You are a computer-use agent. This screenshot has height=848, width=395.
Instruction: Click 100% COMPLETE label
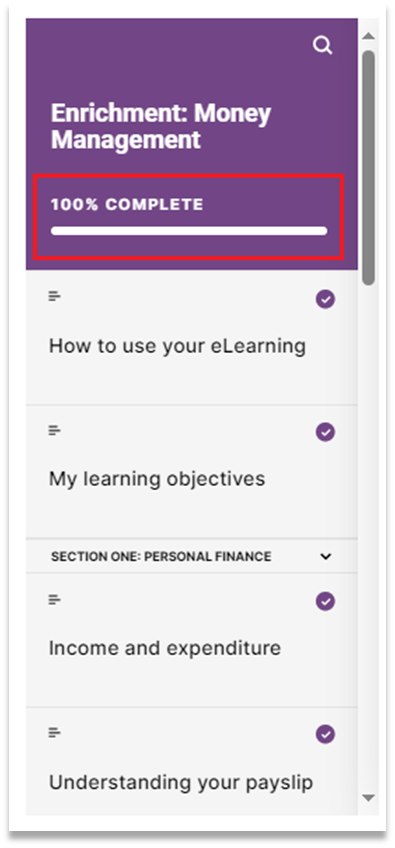127,204
